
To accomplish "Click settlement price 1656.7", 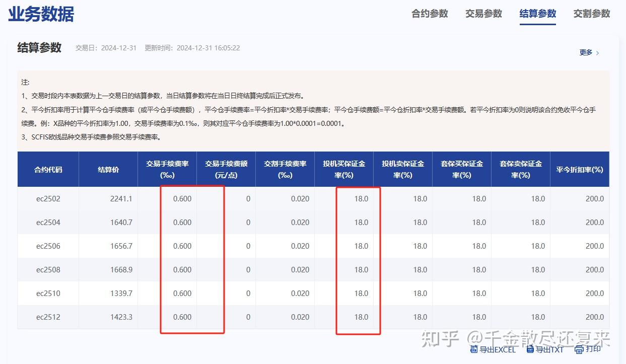I will 121,246.
